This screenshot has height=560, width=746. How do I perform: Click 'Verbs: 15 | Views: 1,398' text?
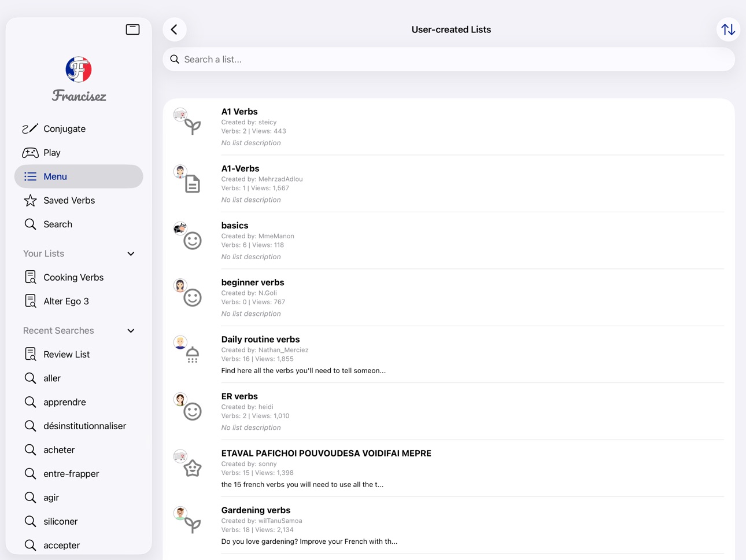tap(257, 473)
